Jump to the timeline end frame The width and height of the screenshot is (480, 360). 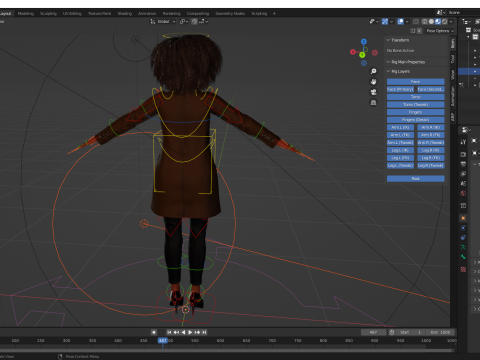pyautogui.click(x=204, y=332)
